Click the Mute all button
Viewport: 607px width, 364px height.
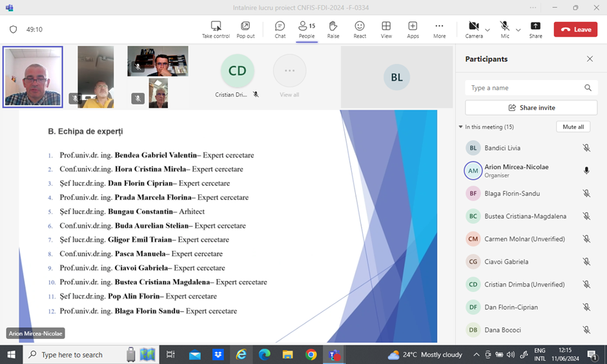(x=573, y=127)
